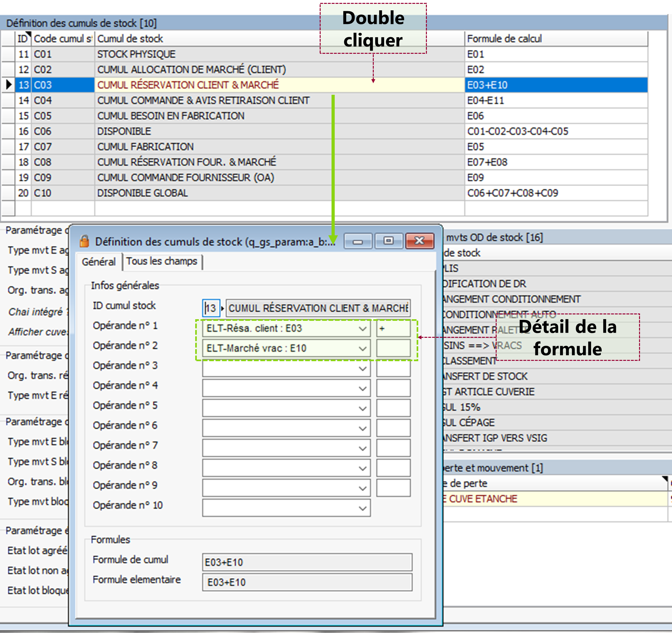Image resolution: width=672 pixels, height=633 pixels.
Task: Click the row pointer for row C03
Action: 9,85
